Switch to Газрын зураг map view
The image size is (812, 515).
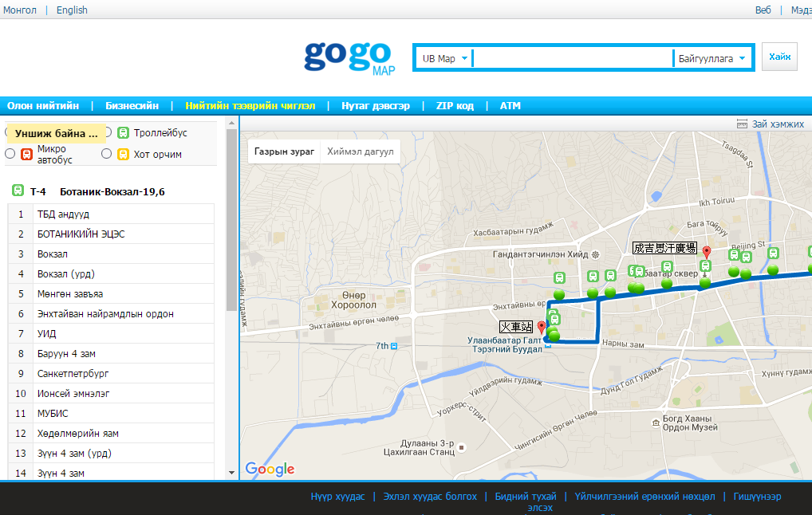point(284,151)
